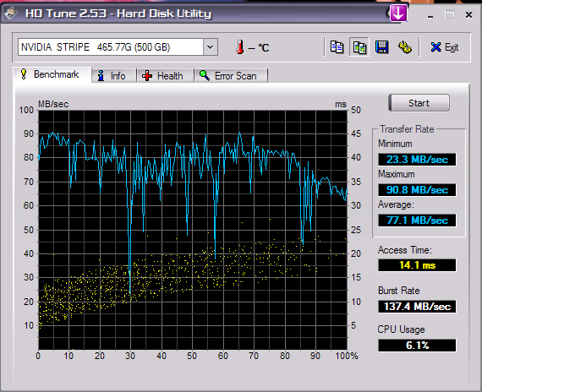Switch to the Health tab

(x=162, y=76)
